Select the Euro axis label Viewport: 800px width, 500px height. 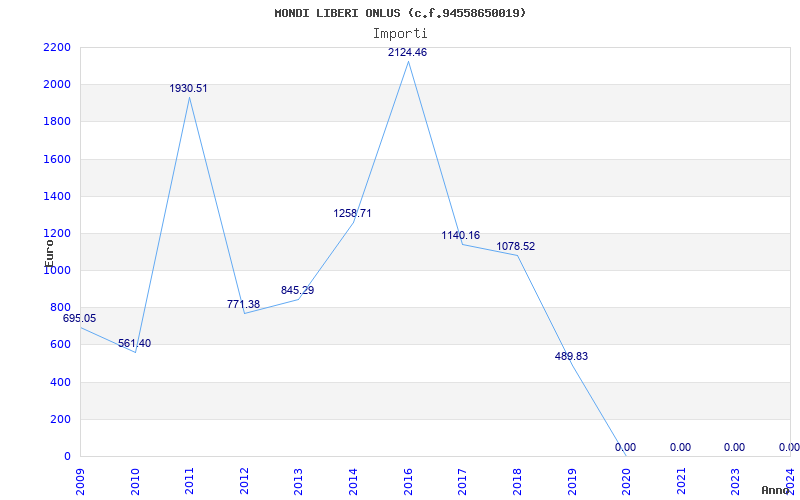tap(49, 253)
